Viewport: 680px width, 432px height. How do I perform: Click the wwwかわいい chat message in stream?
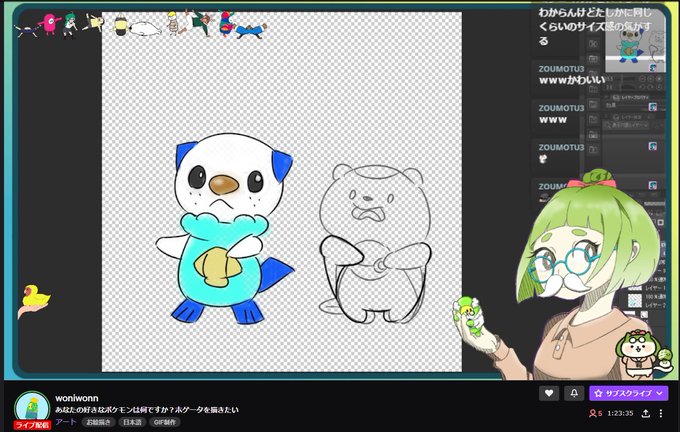[572, 80]
